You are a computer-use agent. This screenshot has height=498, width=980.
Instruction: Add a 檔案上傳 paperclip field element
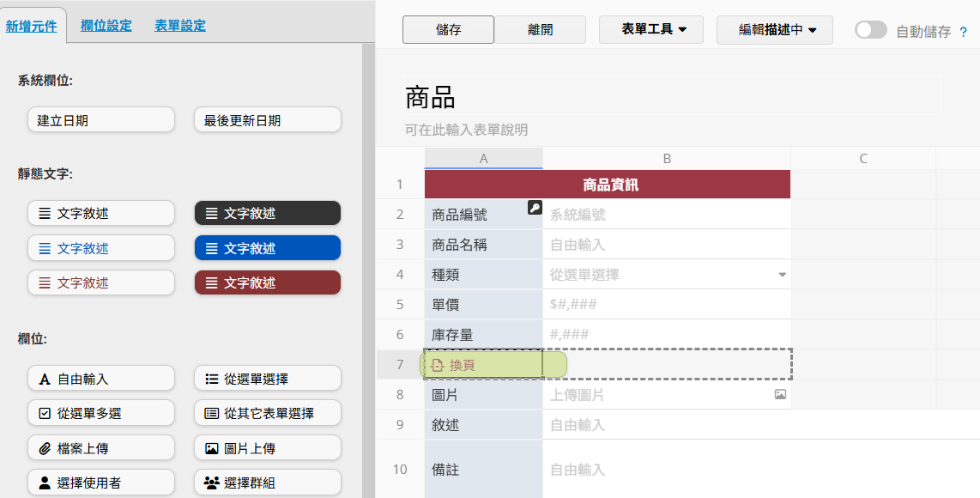point(101,448)
